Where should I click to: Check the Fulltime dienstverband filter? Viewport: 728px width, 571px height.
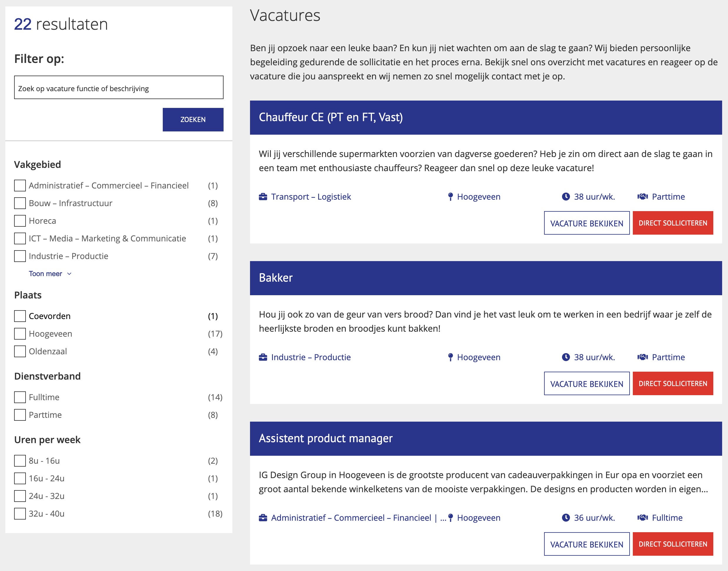(20, 397)
